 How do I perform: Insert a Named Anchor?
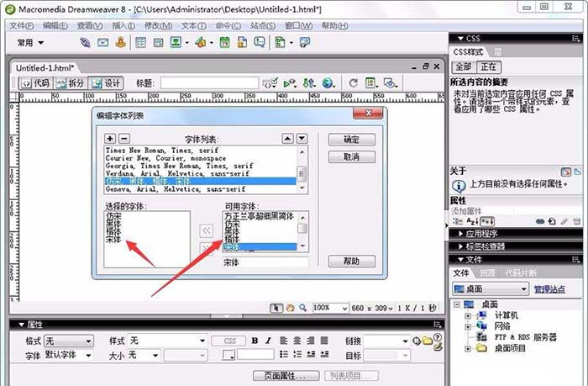[x=120, y=42]
